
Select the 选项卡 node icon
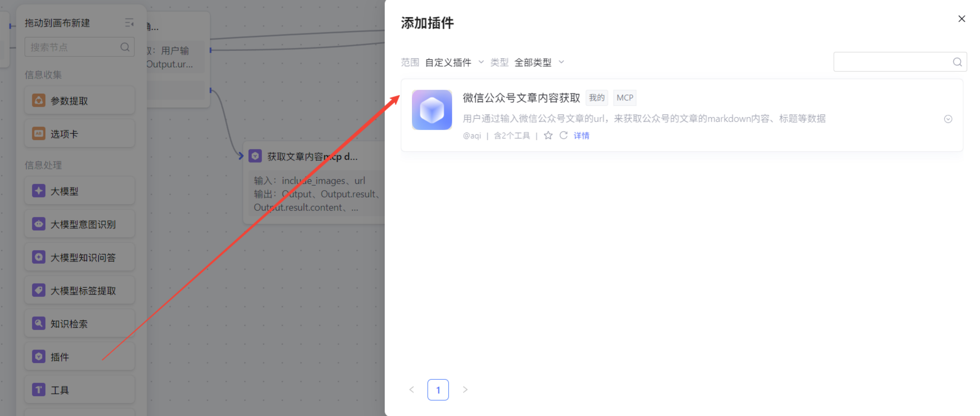click(x=38, y=134)
